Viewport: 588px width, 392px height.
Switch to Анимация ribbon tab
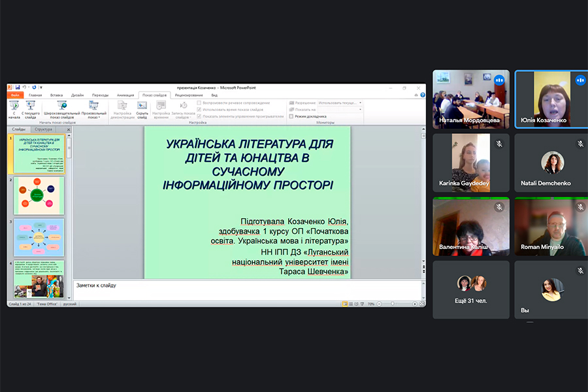click(x=125, y=95)
